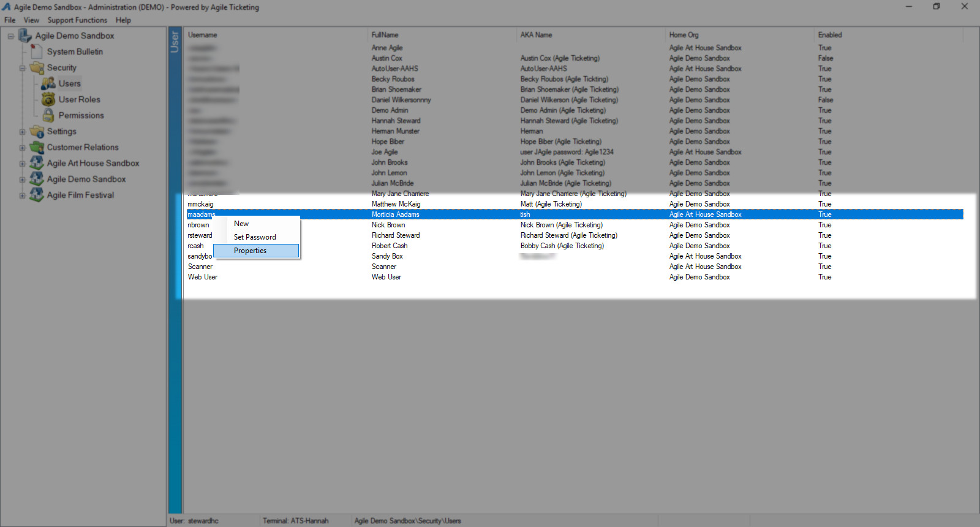Click the Users tree icon
The image size is (980, 527).
tap(48, 83)
